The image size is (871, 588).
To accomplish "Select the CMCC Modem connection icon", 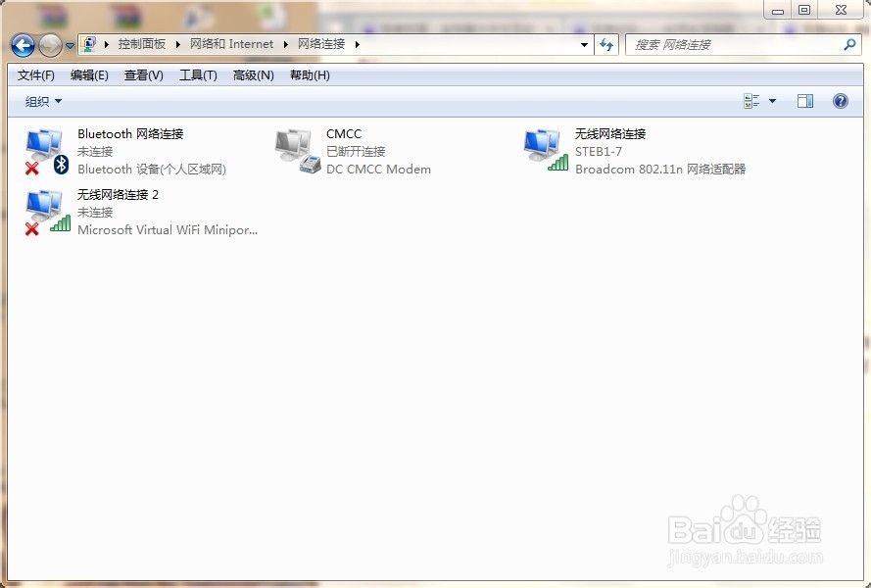I will coord(294,149).
